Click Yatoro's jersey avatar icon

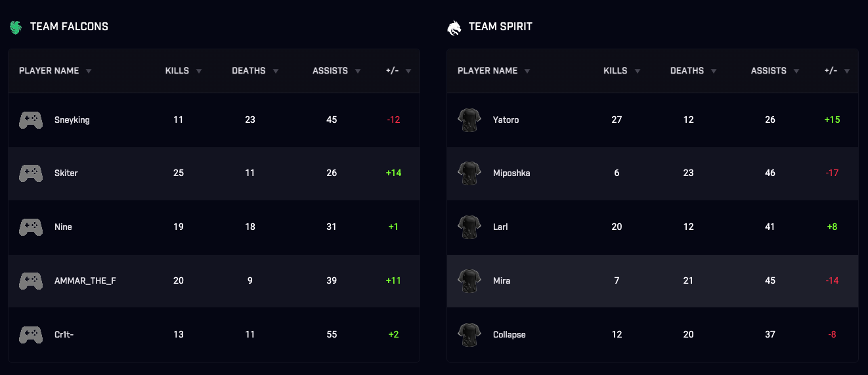tap(469, 120)
